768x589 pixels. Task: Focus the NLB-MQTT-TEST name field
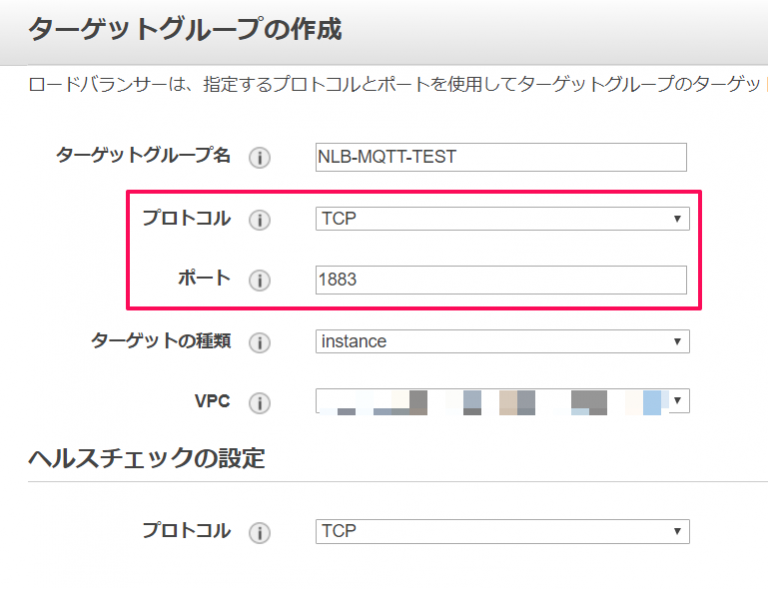pos(501,157)
